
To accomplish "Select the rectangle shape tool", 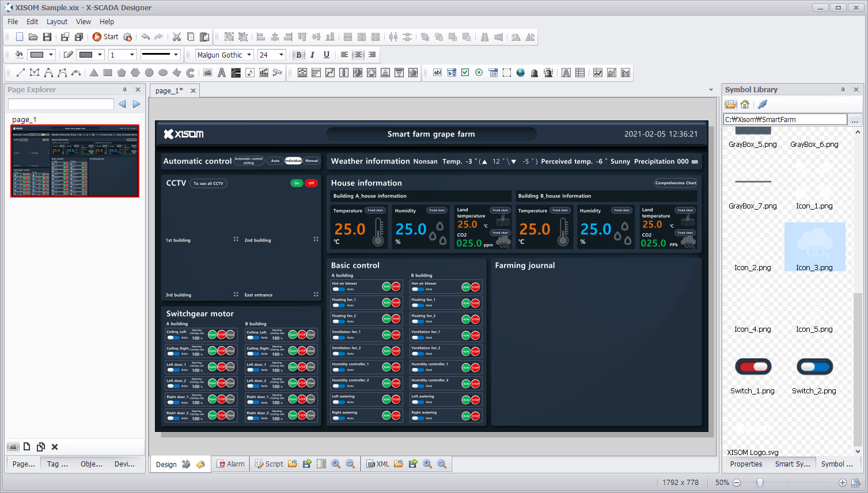I will click(108, 73).
